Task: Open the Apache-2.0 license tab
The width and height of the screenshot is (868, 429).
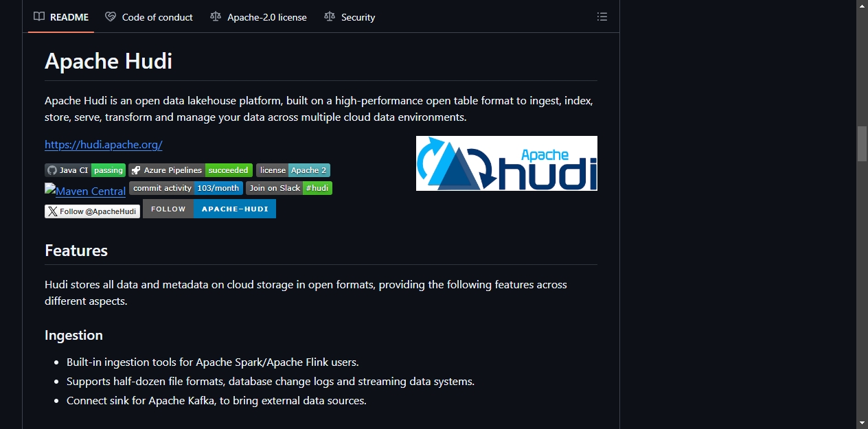Action: (x=258, y=16)
